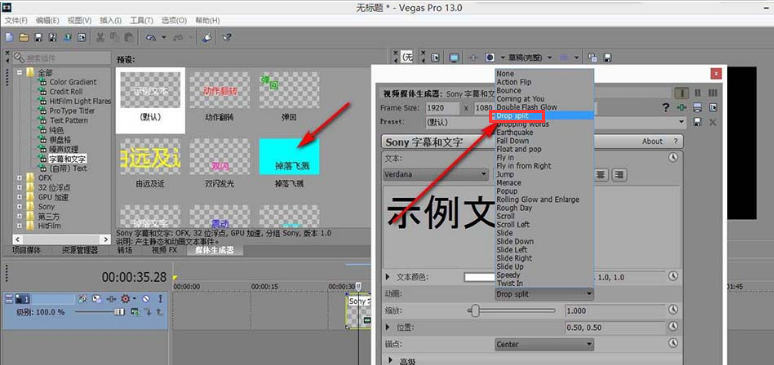Open the Verdana font dropdown
774x365 pixels.
coord(435,174)
